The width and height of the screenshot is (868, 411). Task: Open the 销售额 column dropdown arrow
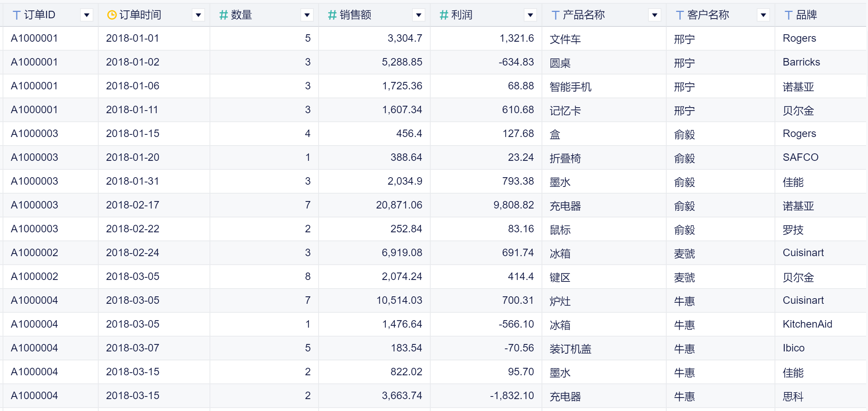[419, 15]
